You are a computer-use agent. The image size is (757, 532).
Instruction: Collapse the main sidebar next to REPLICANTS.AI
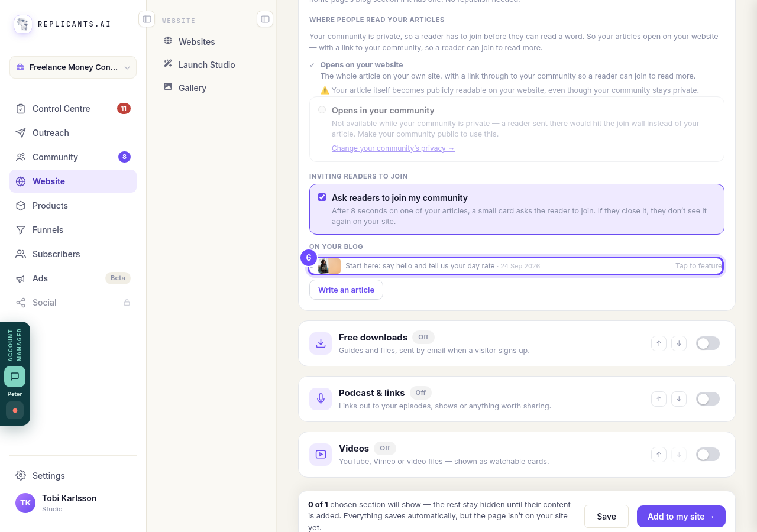tap(147, 19)
